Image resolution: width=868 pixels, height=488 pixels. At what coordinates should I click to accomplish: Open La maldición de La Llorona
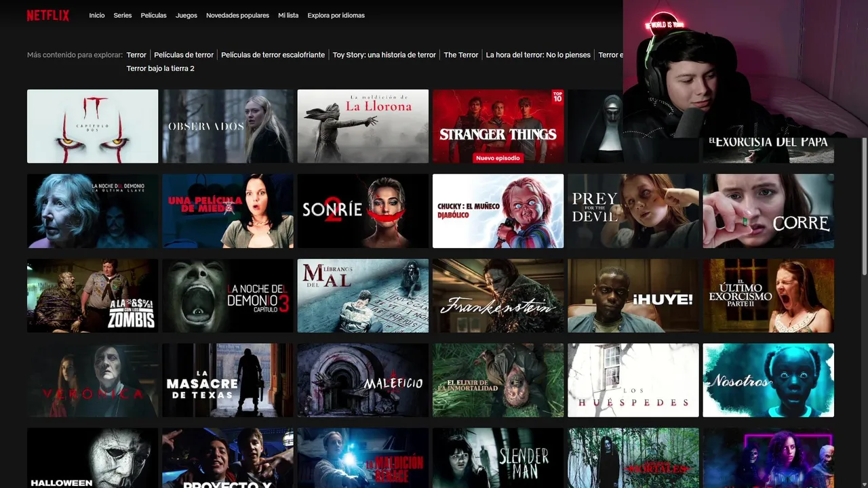coord(363,126)
